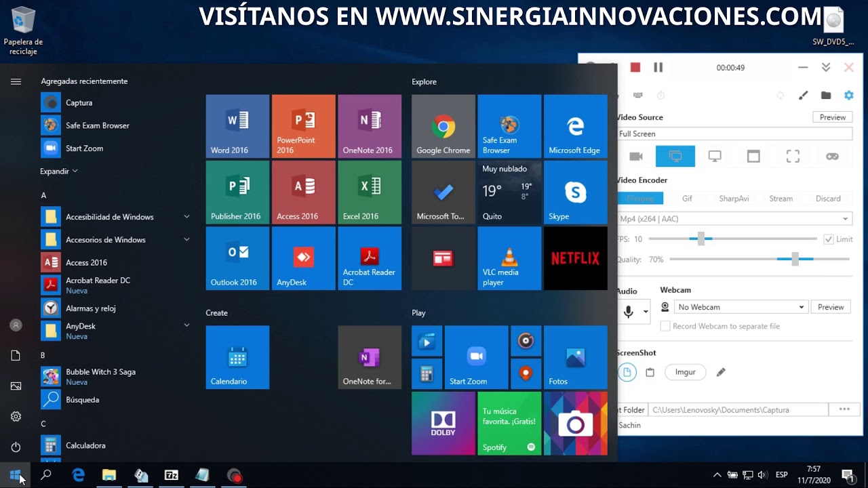Image resolution: width=868 pixels, height=488 pixels.
Task: Open the Calendario tile
Action: [237, 357]
